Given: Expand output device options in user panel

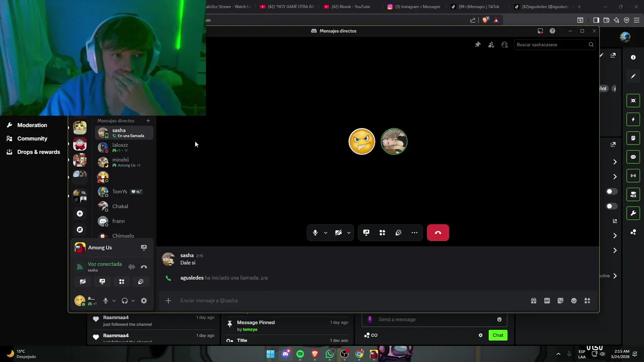Looking at the screenshot, I should click(x=133, y=301).
